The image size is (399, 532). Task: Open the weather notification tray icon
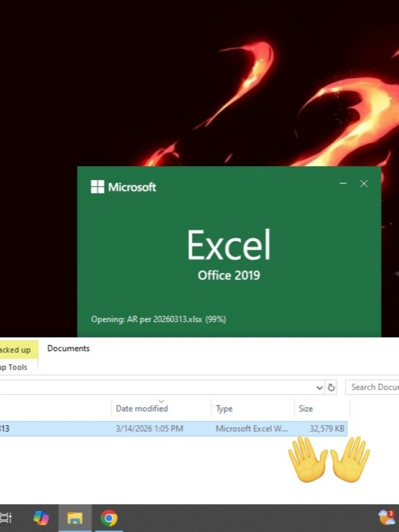click(387, 518)
